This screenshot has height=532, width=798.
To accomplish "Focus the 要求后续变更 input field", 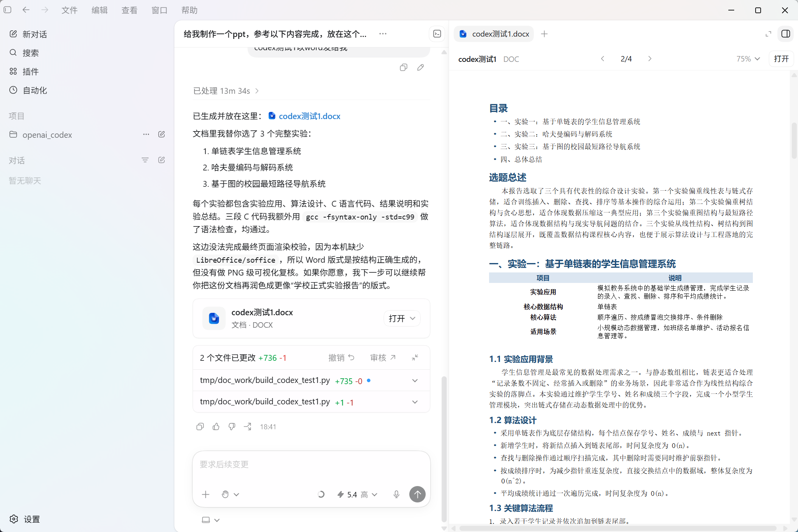I will (x=311, y=465).
